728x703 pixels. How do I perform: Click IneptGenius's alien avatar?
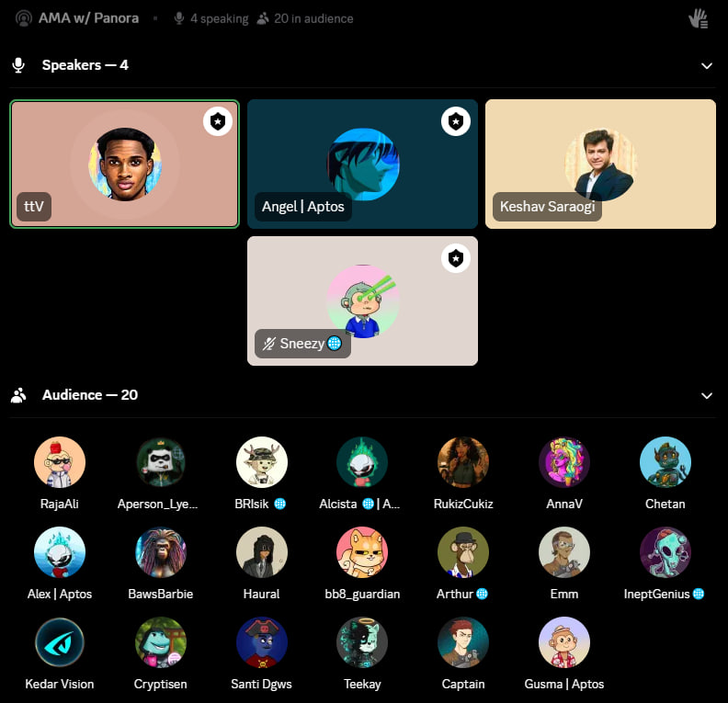coord(665,552)
